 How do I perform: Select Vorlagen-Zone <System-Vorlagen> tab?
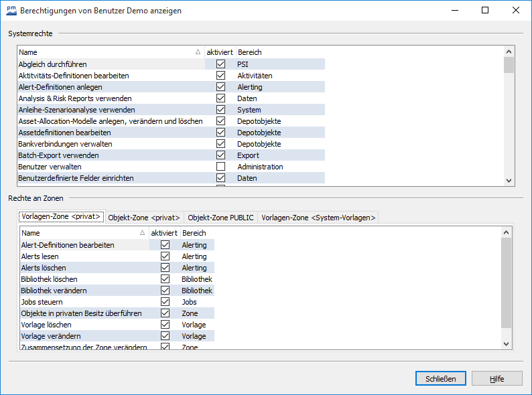coord(318,218)
